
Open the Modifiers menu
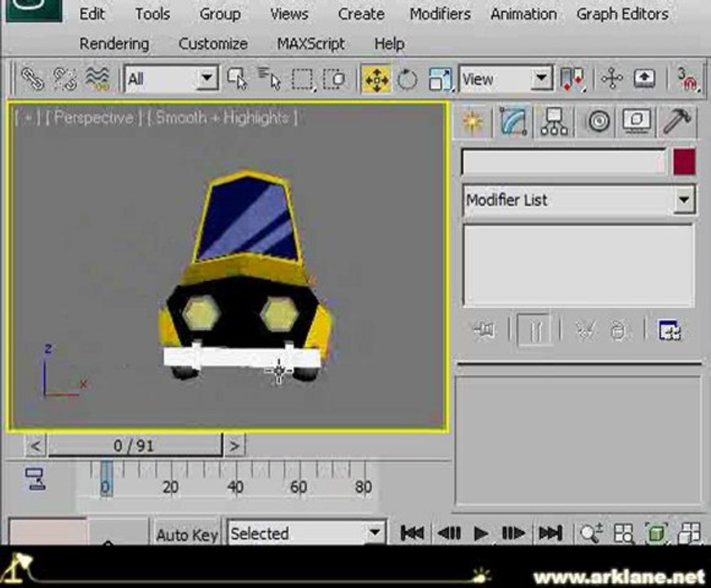pos(440,14)
